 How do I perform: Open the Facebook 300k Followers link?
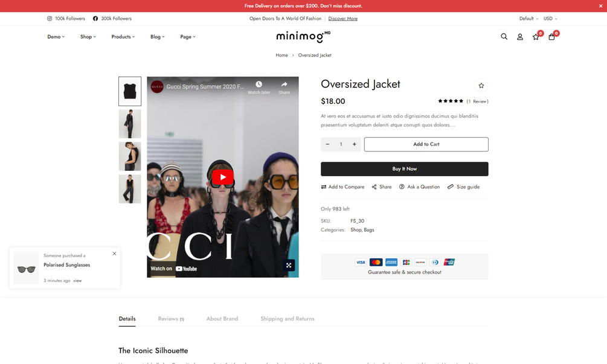(112, 19)
